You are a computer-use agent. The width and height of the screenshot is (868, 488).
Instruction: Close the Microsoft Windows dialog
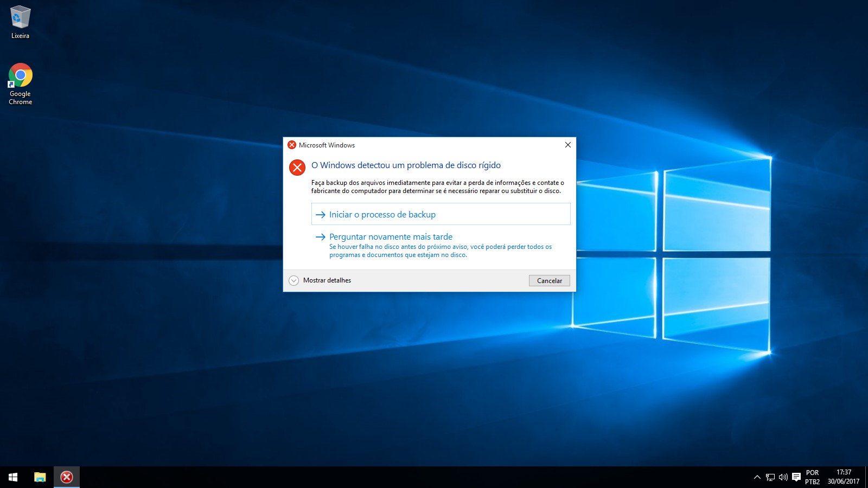pos(568,145)
